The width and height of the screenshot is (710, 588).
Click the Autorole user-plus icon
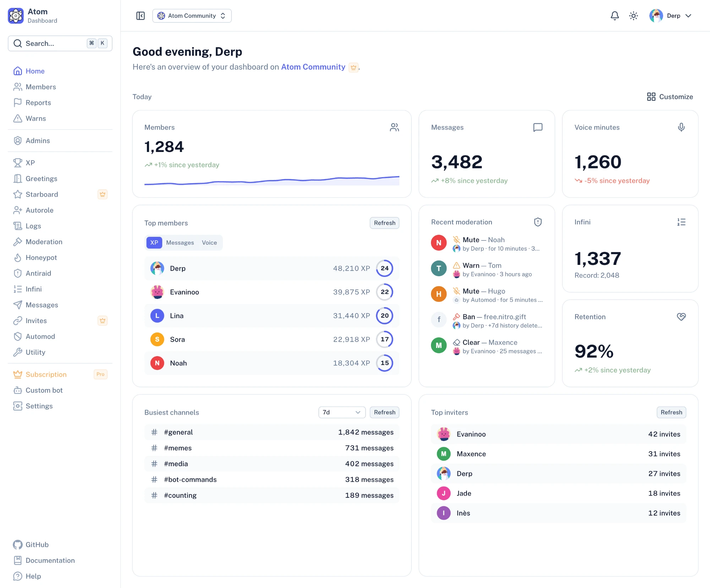pyautogui.click(x=18, y=210)
